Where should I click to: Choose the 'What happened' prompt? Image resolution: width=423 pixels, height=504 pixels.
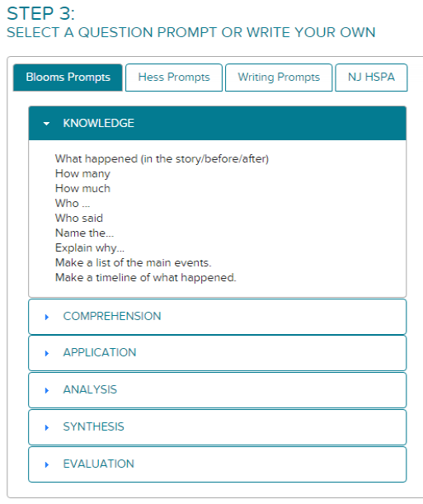click(x=162, y=158)
